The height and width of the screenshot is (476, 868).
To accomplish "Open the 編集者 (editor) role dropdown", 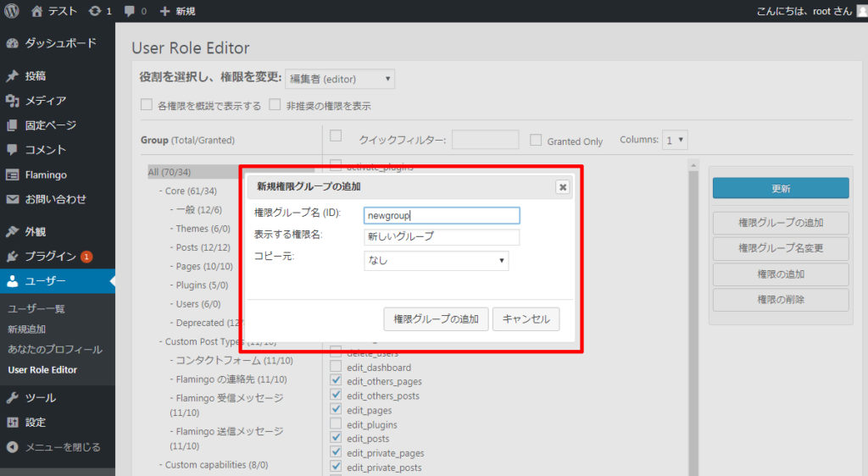I will pyautogui.click(x=340, y=80).
